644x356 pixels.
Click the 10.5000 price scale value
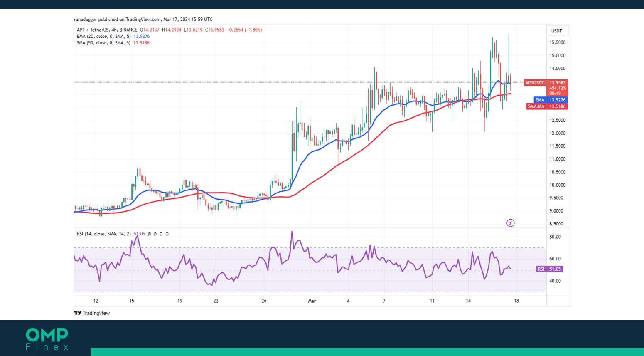(557, 172)
